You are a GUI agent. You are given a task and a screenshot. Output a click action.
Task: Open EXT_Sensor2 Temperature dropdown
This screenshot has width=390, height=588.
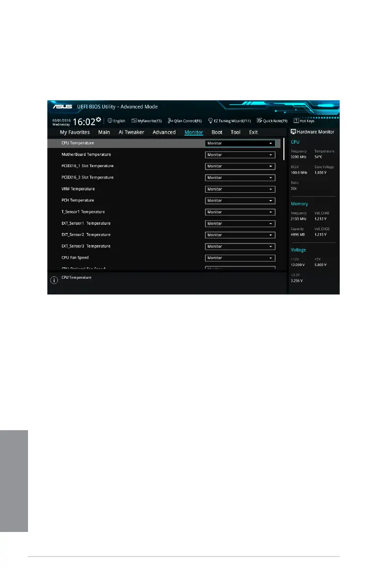pos(240,235)
